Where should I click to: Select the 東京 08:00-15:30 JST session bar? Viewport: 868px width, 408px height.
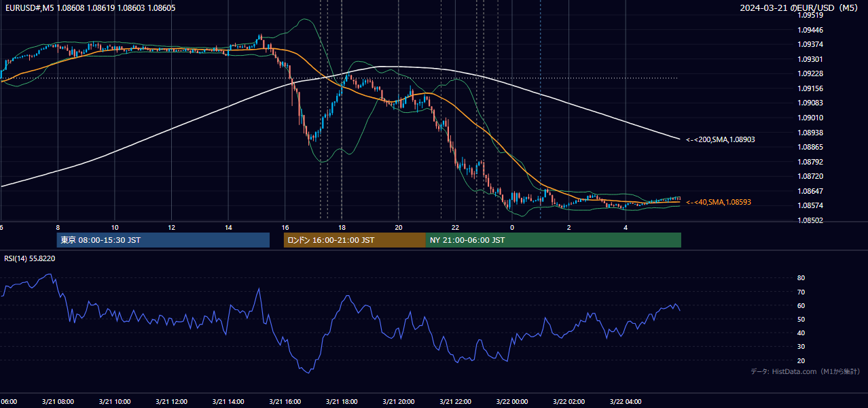click(163, 240)
